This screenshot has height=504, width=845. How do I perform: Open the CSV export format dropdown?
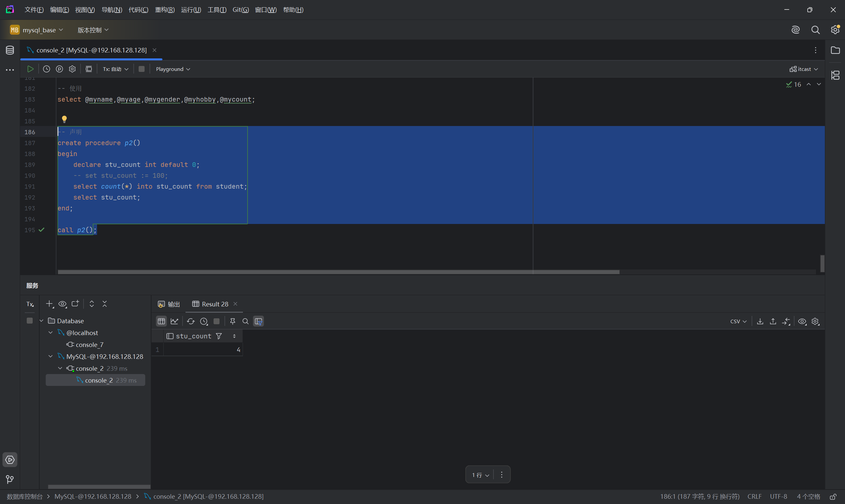point(738,321)
